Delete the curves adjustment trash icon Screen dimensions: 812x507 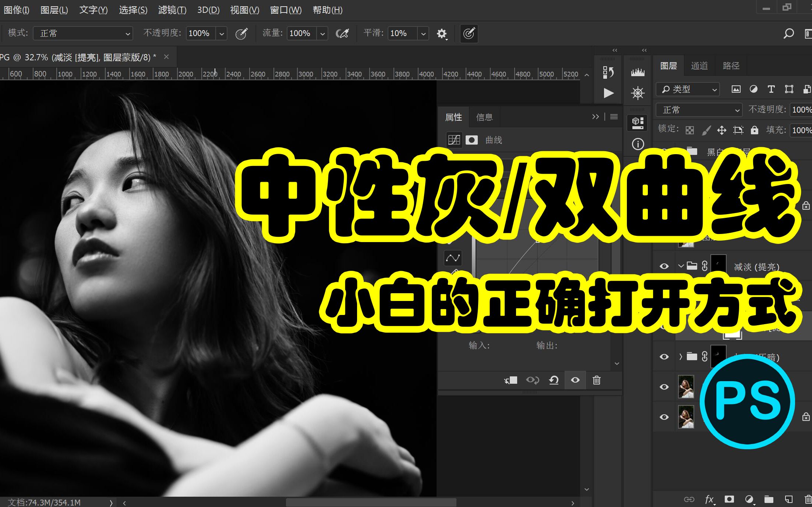coord(597,380)
